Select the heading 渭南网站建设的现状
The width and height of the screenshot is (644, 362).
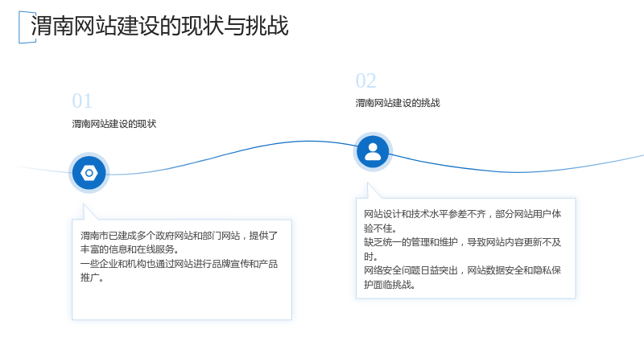pos(114,124)
